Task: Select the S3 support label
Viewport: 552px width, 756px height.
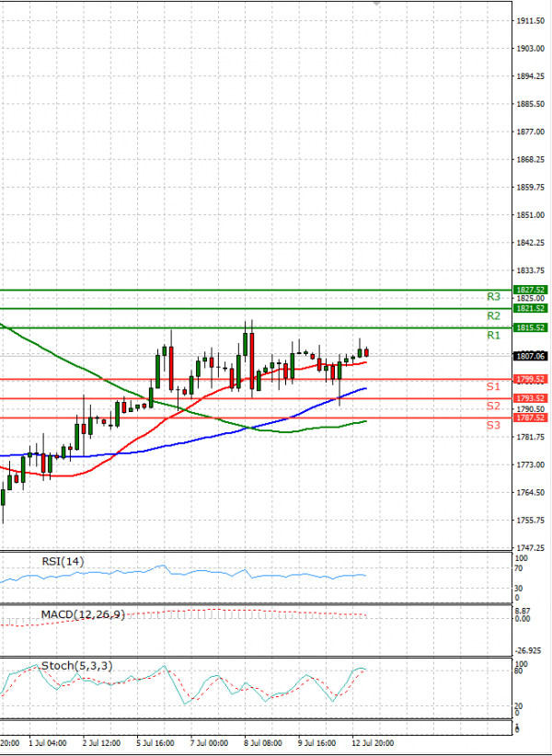Action: pos(493,425)
